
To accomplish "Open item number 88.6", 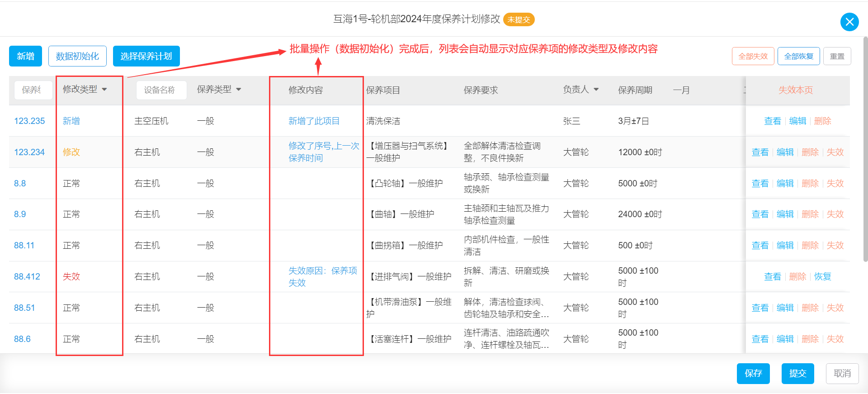I will (x=22, y=339).
